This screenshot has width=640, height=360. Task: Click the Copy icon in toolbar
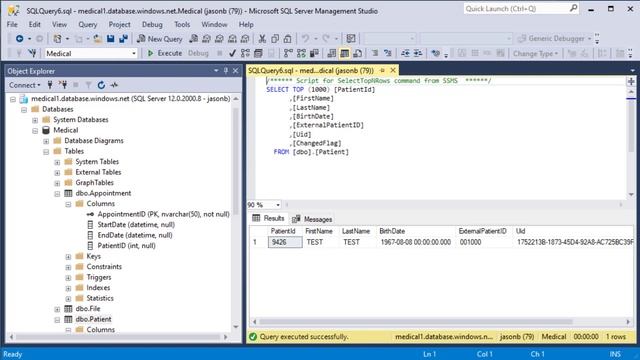pos(275,39)
